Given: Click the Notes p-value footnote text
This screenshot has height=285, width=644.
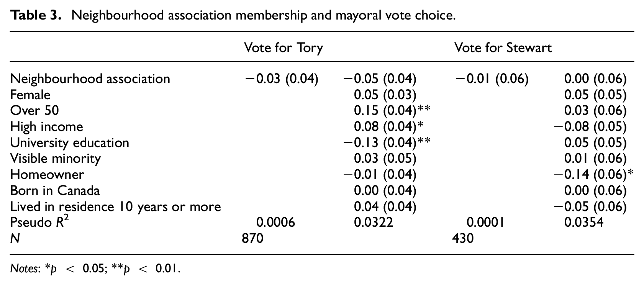Looking at the screenshot, I should [x=95, y=269].
